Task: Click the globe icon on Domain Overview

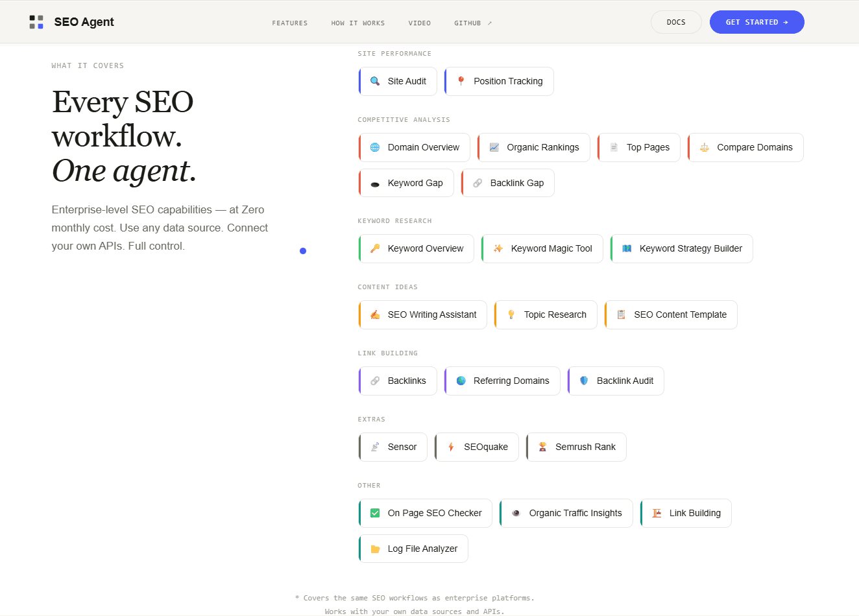Action: click(375, 147)
